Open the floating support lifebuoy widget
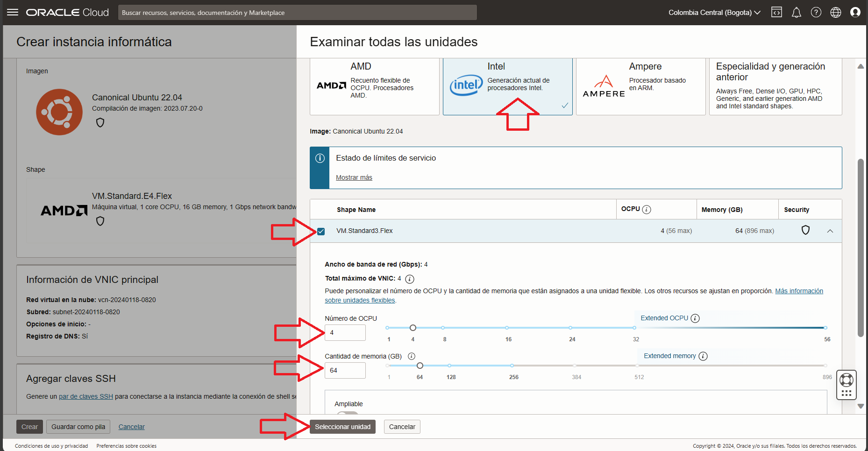 (x=847, y=385)
